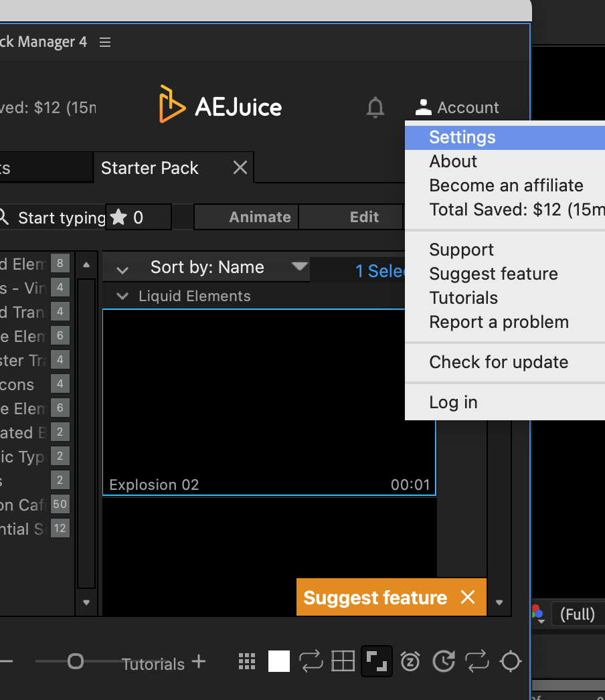Open the bottom Tutorials link
This screenshot has height=700, width=605.
[x=153, y=665]
